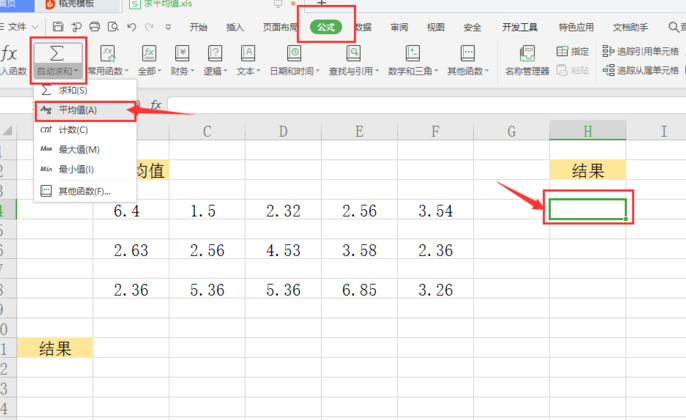Open the 文本 text functions icon
This screenshot has width=686, height=420.
[248, 54]
